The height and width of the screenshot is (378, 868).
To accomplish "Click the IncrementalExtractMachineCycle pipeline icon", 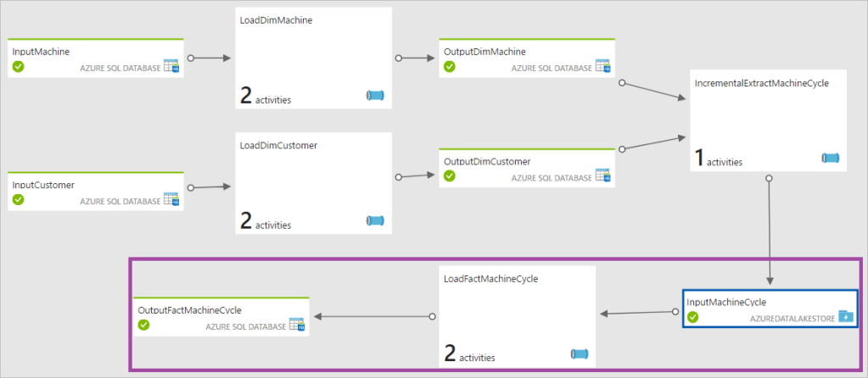I will click(x=831, y=158).
